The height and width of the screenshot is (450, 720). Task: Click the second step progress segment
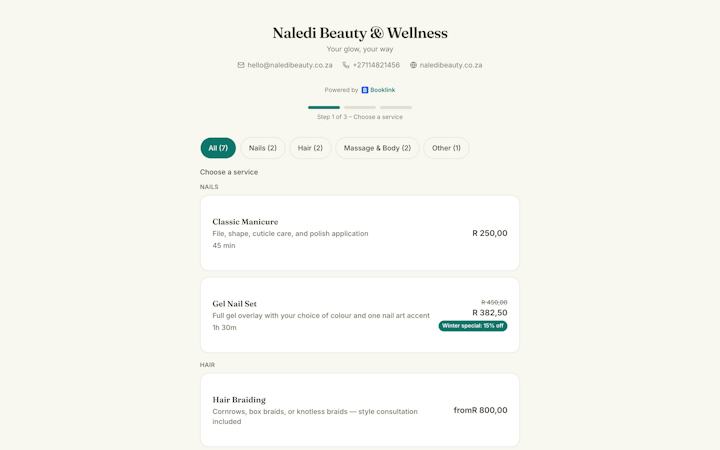tap(360, 107)
